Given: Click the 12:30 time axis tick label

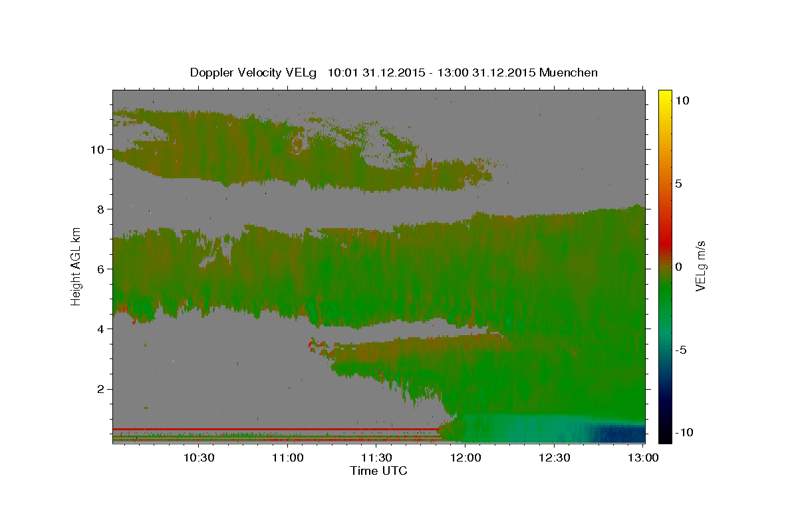Looking at the screenshot, I should click(x=554, y=458).
